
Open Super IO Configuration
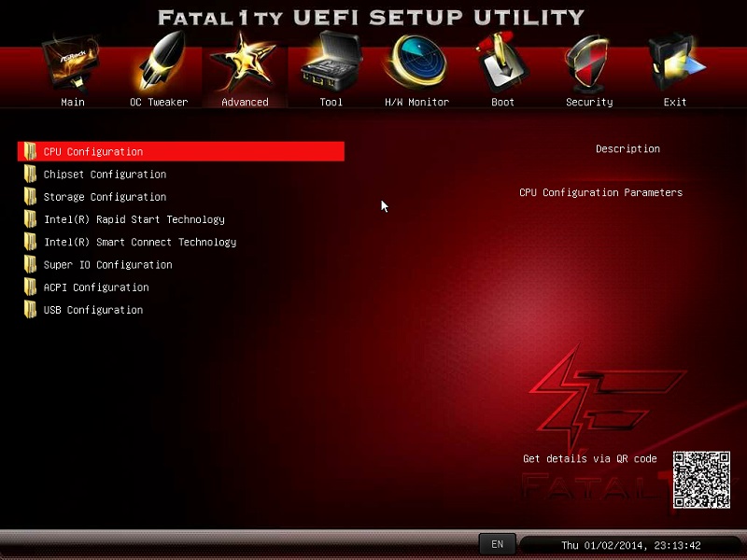tap(107, 265)
